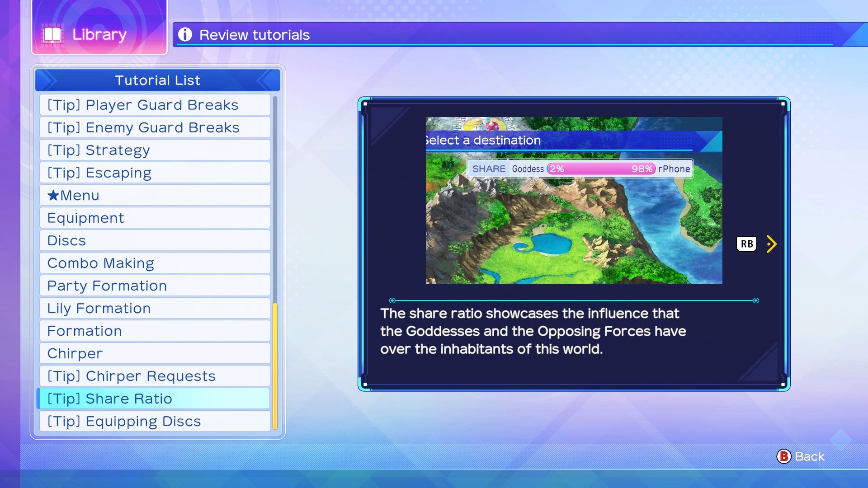Screen dimensions: 868x488
Task: Click the Back label
Action: click(x=809, y=456)
